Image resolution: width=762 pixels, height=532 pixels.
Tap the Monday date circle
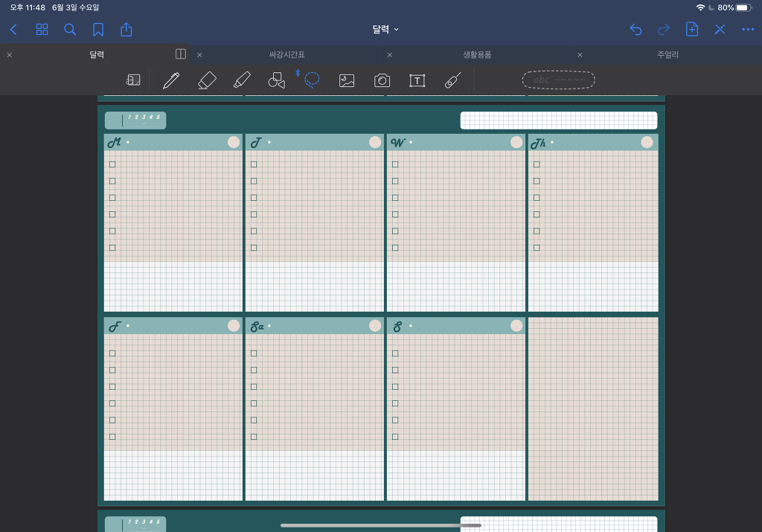[x=234, y=142]
